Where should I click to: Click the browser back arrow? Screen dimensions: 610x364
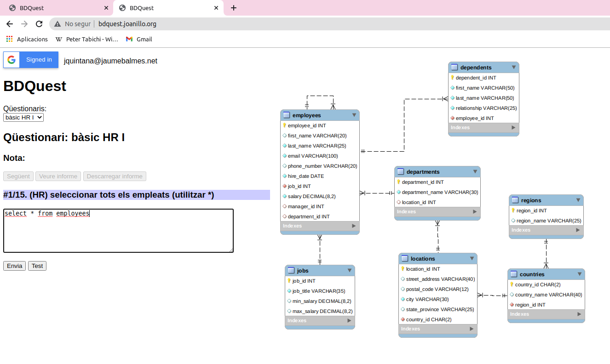click(10, 24)
